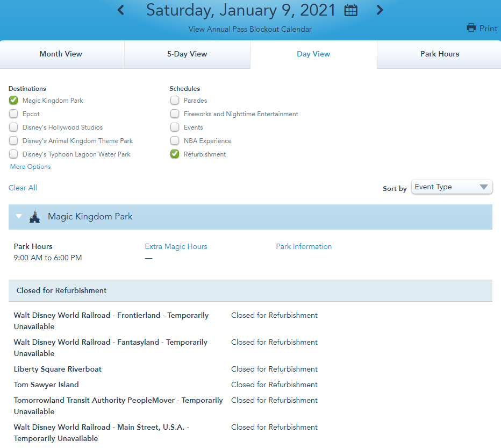Go to previous day using left arrow

(x=121, y=10)
